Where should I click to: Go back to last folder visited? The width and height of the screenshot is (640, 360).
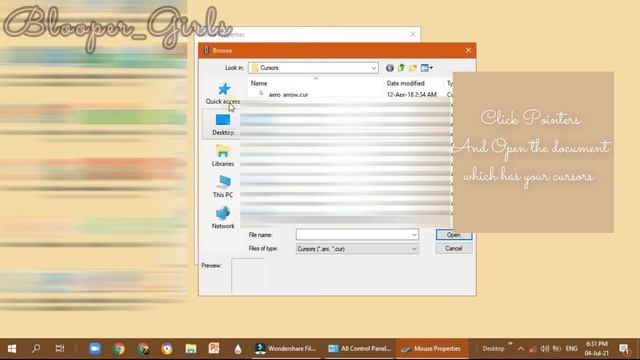390,68
